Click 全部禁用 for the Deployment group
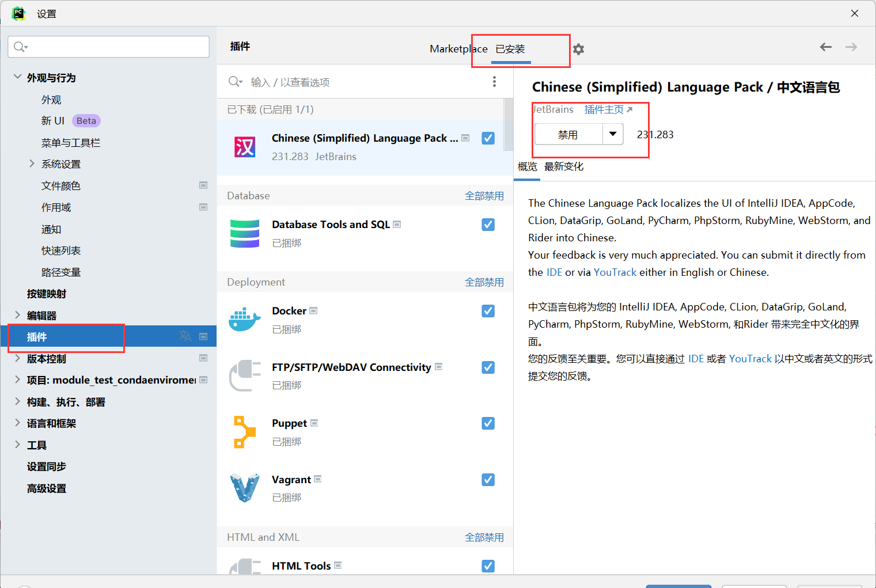The height and width of the screenshot is (588, 876). click(x=484, y=282)
